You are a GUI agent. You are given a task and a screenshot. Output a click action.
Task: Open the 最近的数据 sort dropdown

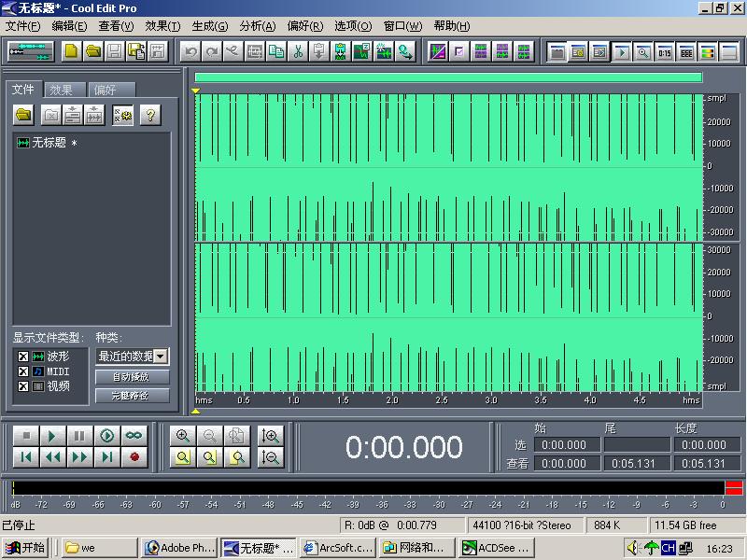161,357
